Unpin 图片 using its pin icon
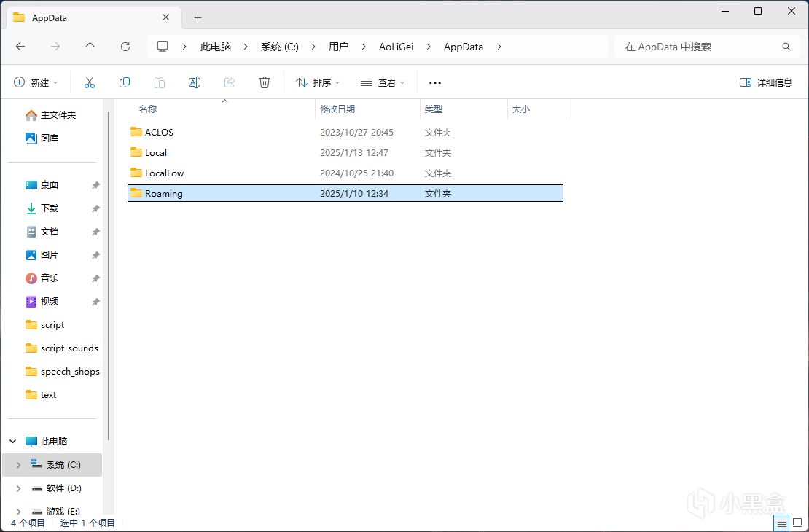809x532 pixels. tap(95, 255)
